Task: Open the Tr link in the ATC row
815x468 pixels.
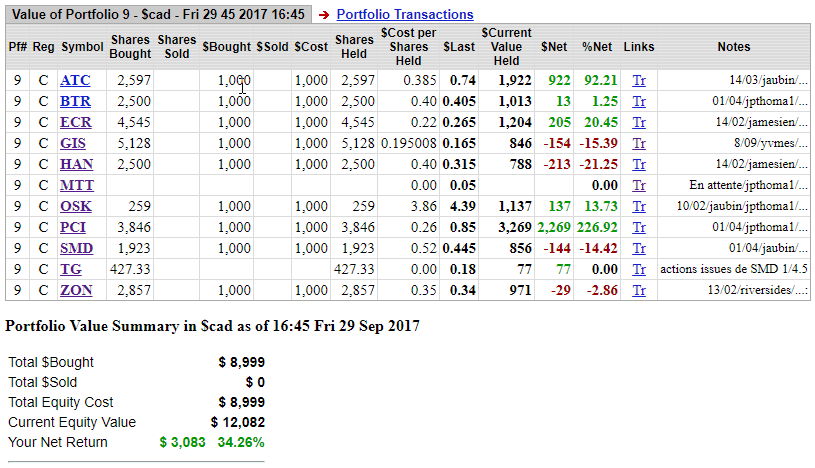Action: point(639,80)
